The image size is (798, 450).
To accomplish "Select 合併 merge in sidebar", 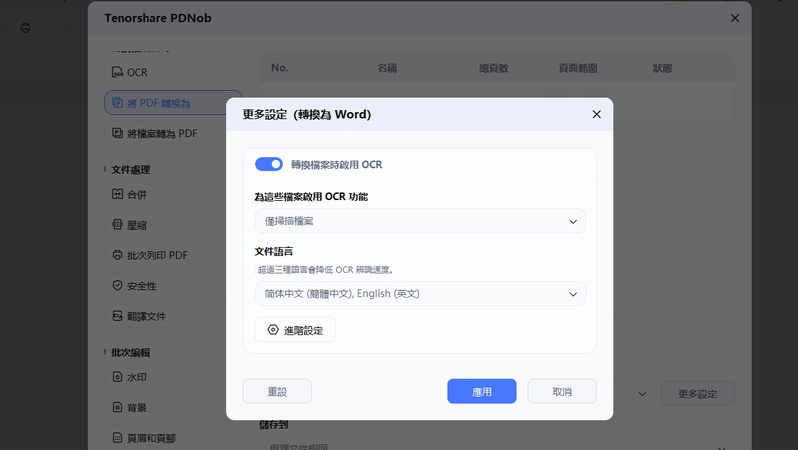I will [166, 194].
